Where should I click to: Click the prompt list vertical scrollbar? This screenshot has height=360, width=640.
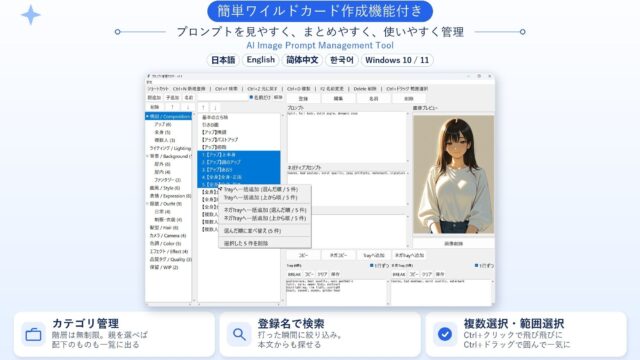tap(282, 208)
